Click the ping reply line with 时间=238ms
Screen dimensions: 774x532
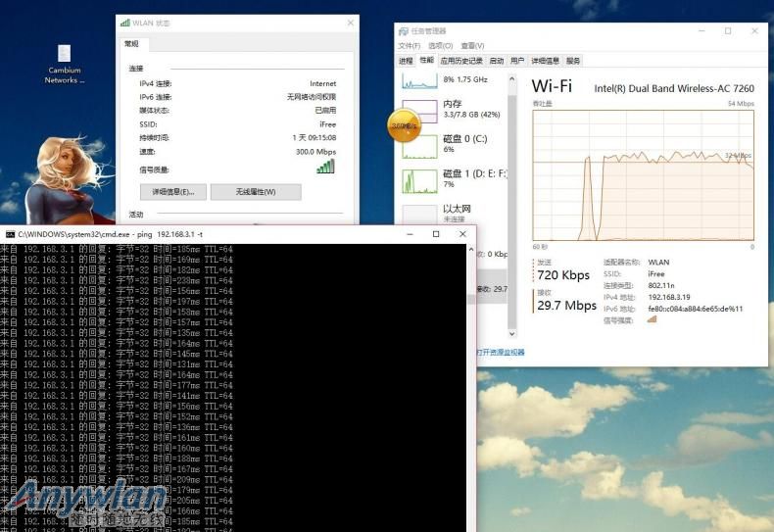point(117,280)
